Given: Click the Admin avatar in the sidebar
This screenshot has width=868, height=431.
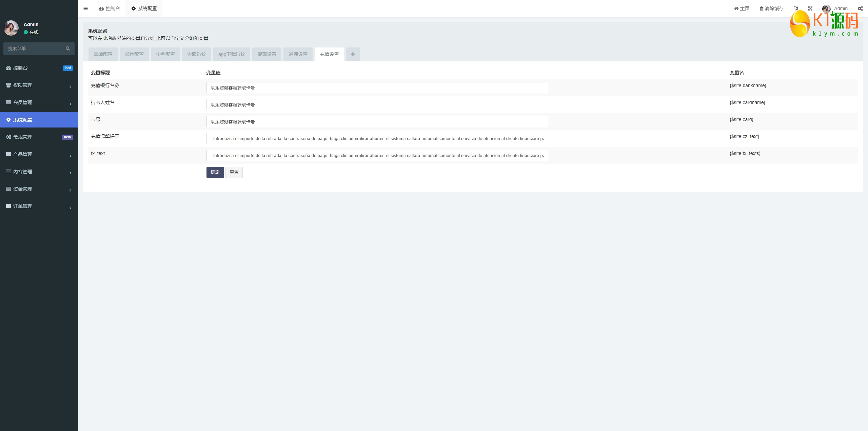Looking at the screenshot, I should click(x=11, y=28).
